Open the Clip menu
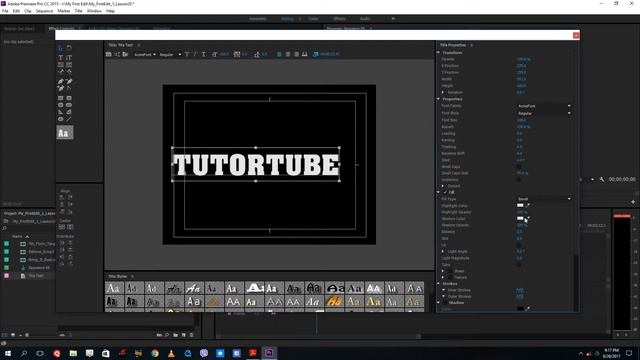The width and height of the screenshot is (640, 360). click(x=28, y=11)
